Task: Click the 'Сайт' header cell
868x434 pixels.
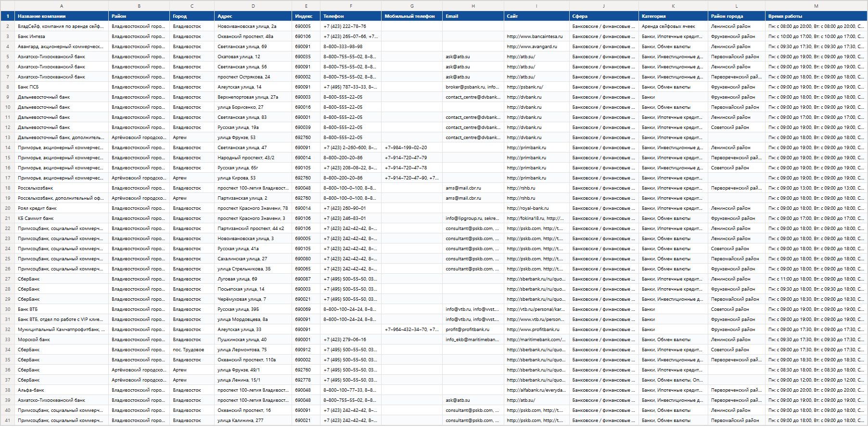Action: [536, 16]
